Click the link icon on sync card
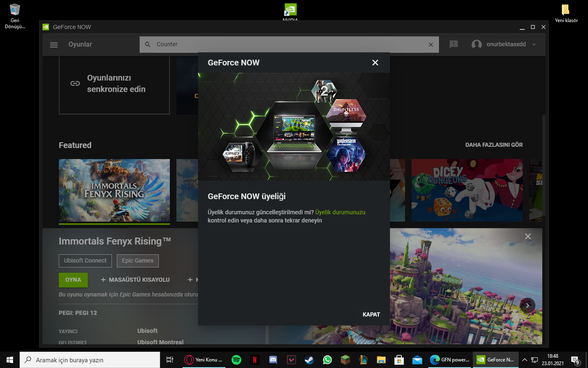This screenshot has width=588, height=368. point(75,83)
